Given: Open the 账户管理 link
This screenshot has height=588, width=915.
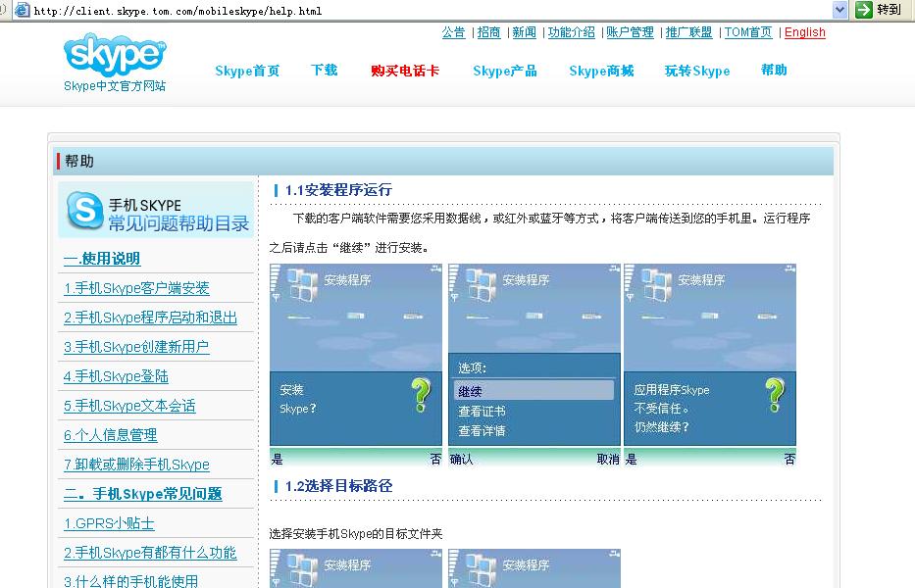Looking at the screenshot, I should pos(631,32).
